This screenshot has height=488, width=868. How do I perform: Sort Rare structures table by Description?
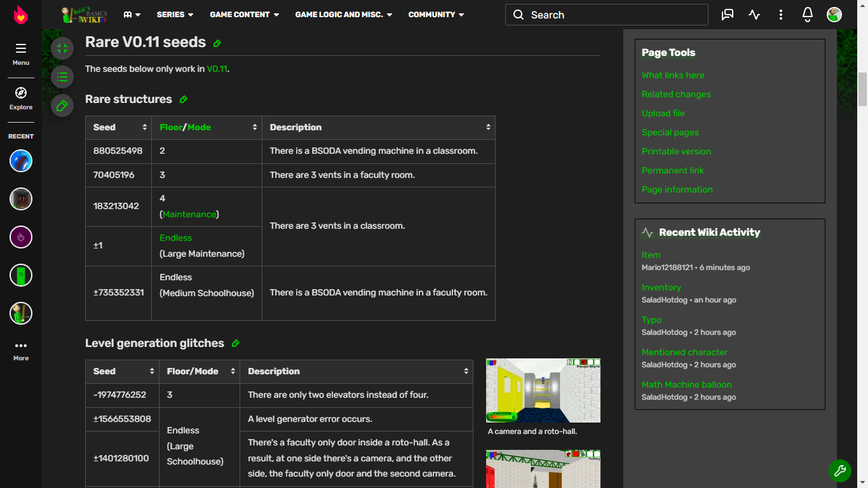488,128
